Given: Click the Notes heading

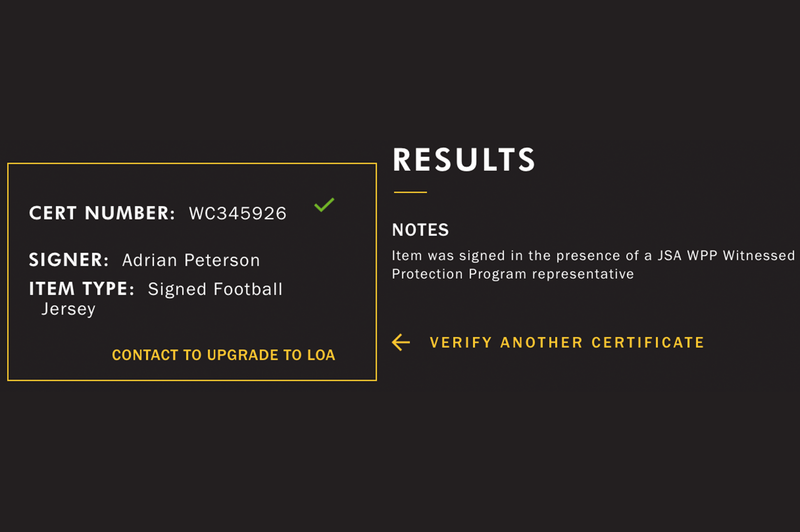Looking at the screenshot, I should click(x=420, y=230).
